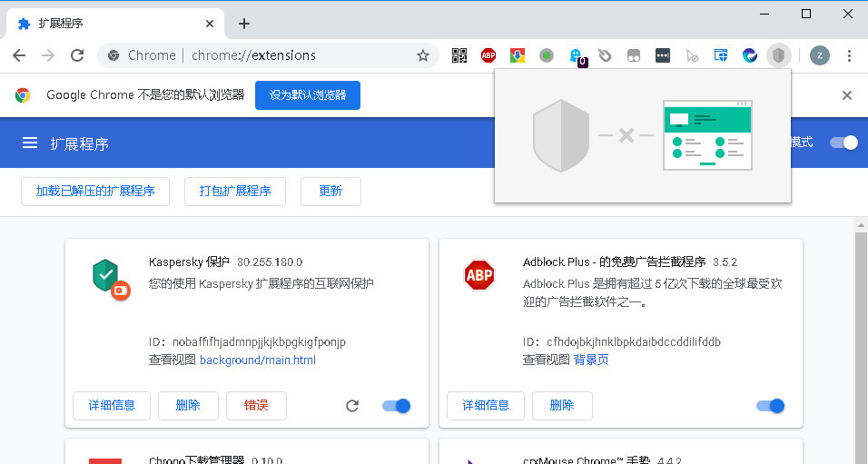Open the extensions hamburger menu
868x464 pixels.
coord(30,143)
